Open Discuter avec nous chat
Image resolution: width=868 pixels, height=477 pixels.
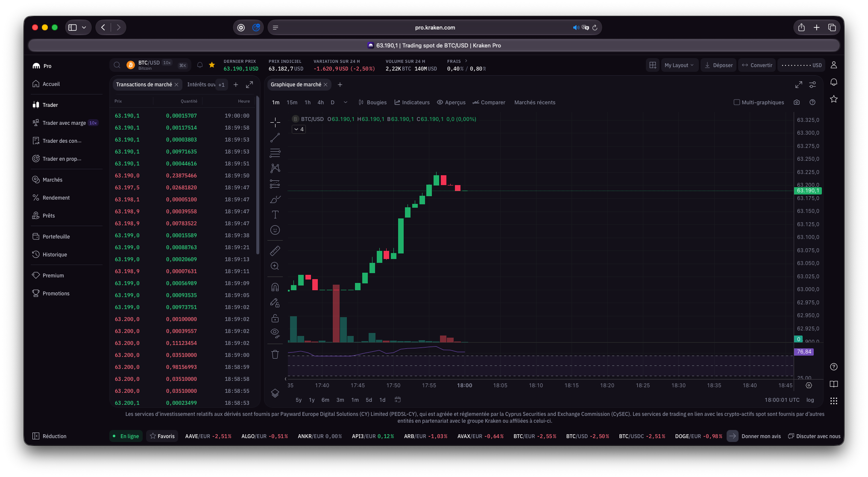(814, 436)
